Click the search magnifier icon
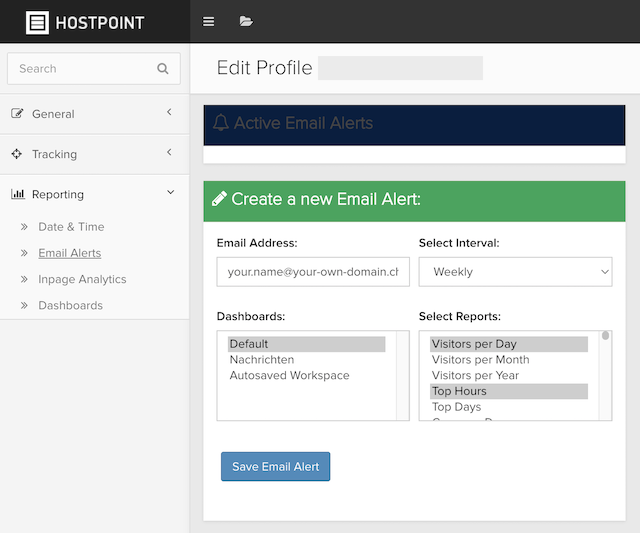The height and width of the screenshot is (533, 640). click(163, 69)
